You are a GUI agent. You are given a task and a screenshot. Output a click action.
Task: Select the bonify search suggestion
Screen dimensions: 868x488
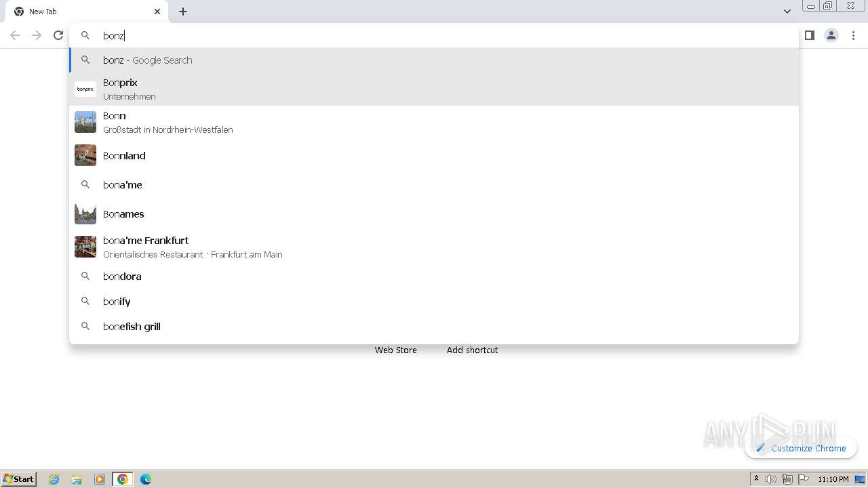coord(434,302)
